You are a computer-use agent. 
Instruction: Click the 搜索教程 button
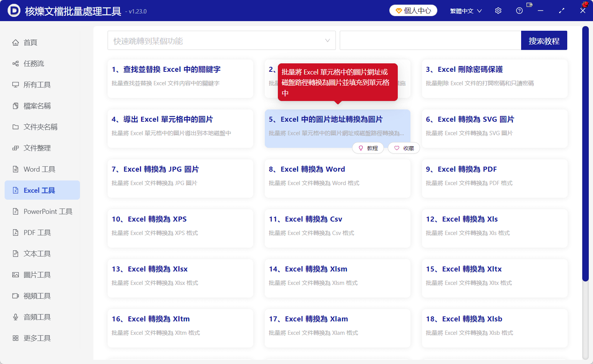[544, 40]
